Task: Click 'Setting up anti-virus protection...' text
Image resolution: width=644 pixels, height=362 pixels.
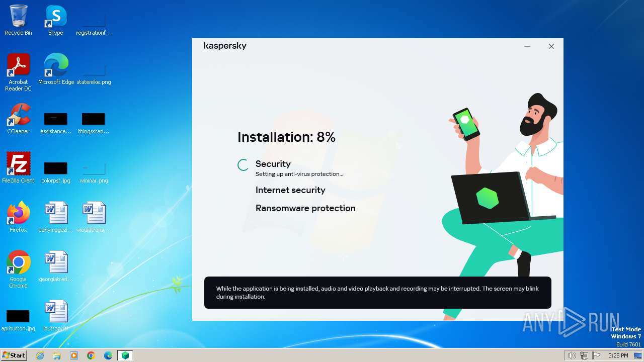Action: [299, 174]
